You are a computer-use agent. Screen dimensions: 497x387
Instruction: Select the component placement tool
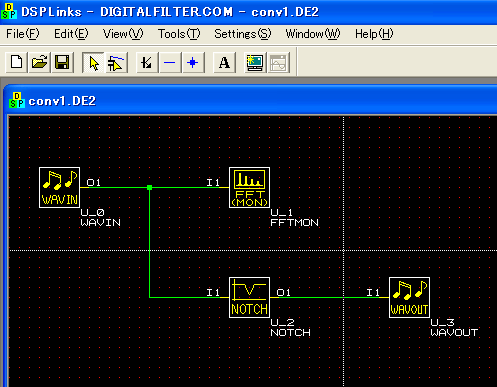tap(116, 62)
